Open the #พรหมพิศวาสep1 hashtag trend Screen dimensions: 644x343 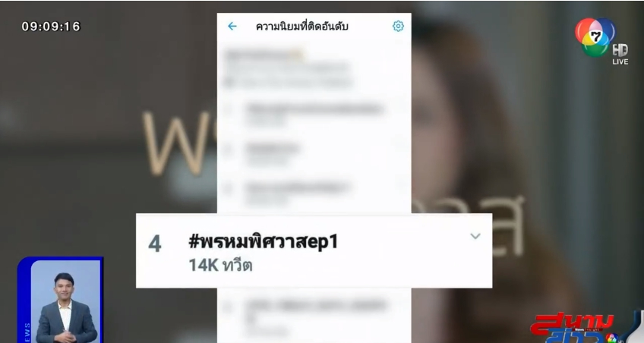pyautogui.click(x=264, y=241)
